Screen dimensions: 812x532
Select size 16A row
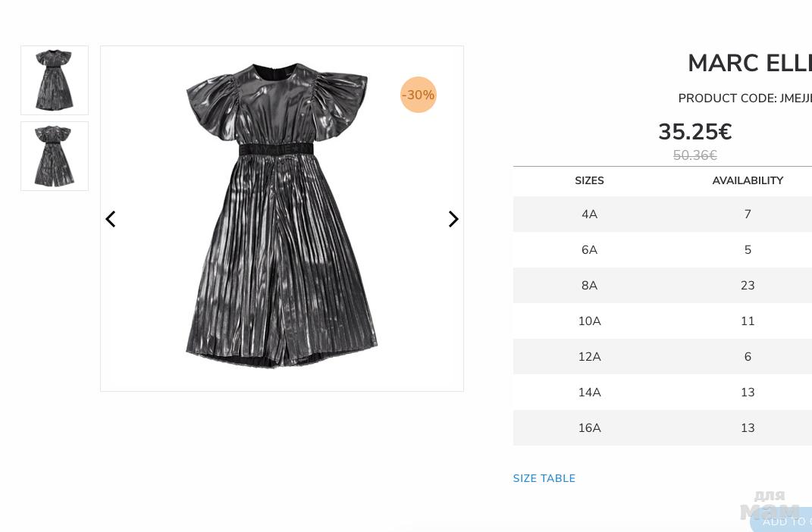point(589,428)
